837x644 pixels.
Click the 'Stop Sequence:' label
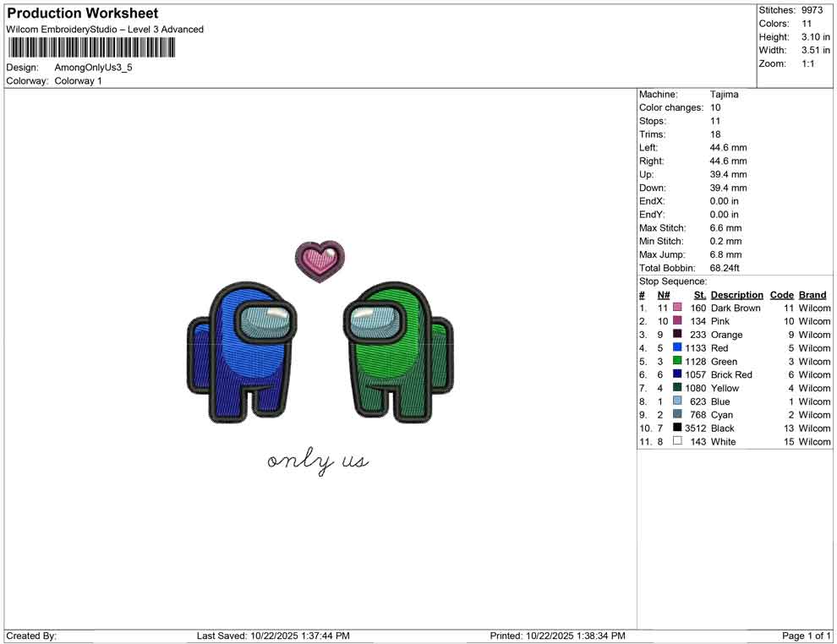[673, 281]
